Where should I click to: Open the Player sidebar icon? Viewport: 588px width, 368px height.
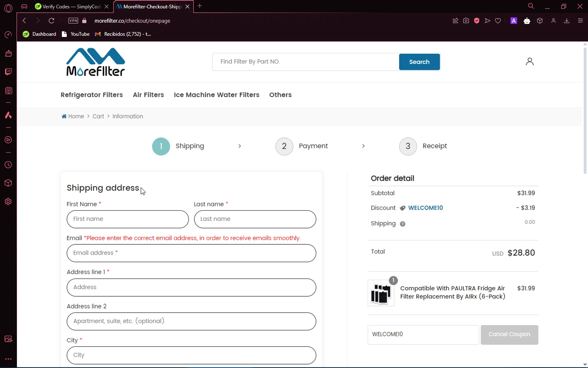[8, 140]
